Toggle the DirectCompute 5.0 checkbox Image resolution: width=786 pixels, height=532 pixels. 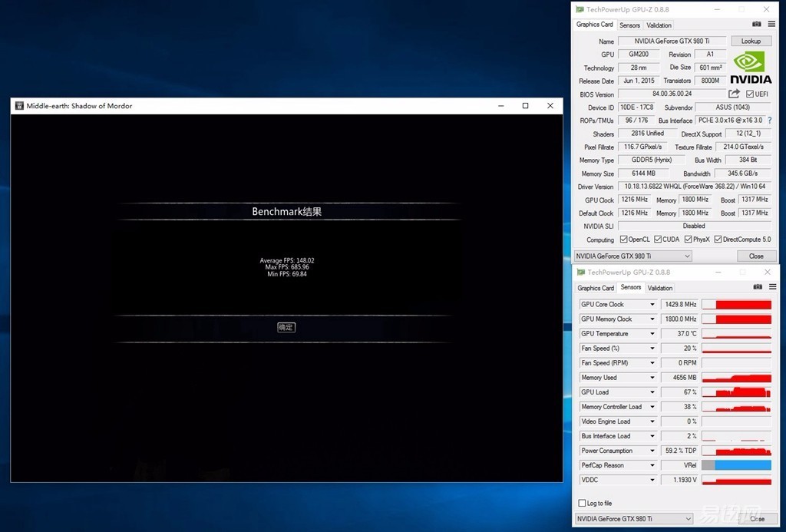coord(718,240)
